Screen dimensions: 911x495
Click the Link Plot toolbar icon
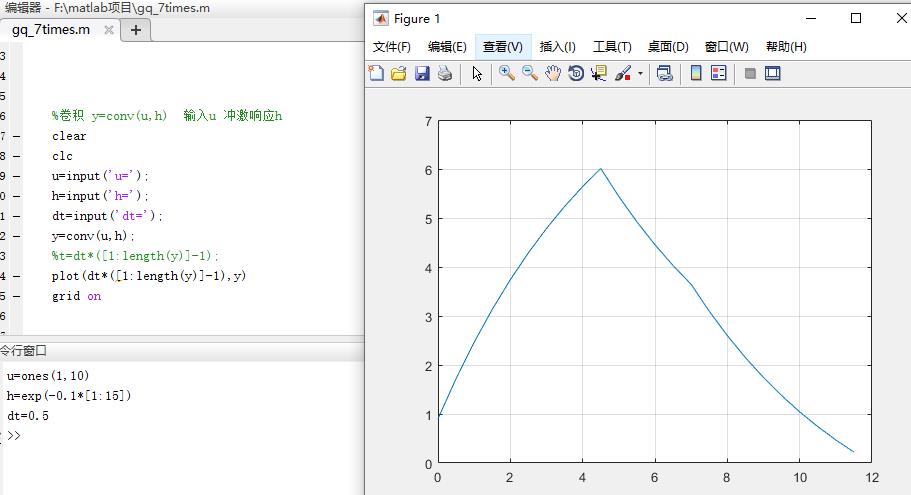pyautogui.click(x=665, y=73)
